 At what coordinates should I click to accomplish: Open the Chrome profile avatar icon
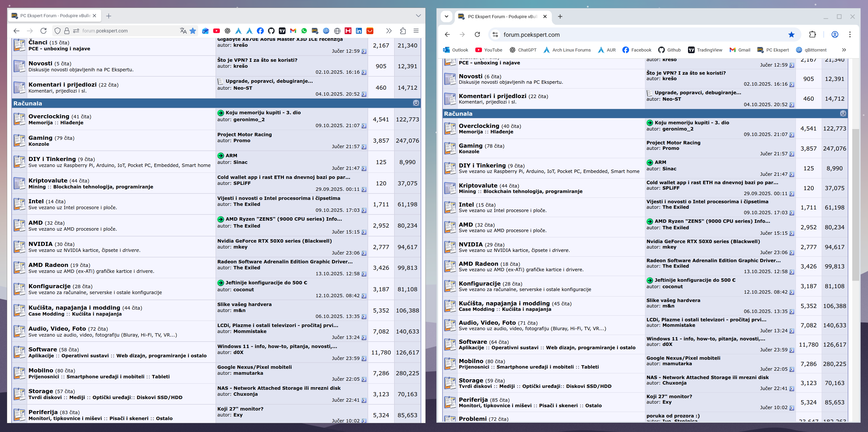(x=835, y=34)
